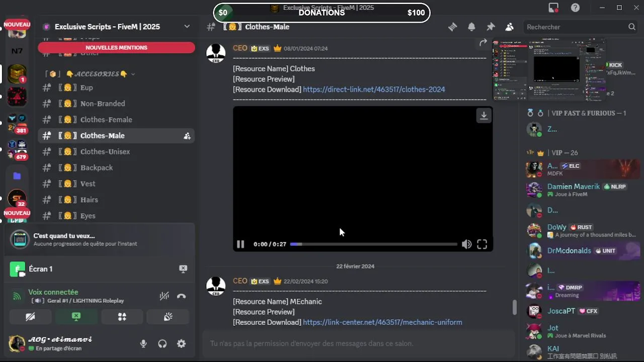
Task: Download the video attachment
Action: (x=484, y=116)
